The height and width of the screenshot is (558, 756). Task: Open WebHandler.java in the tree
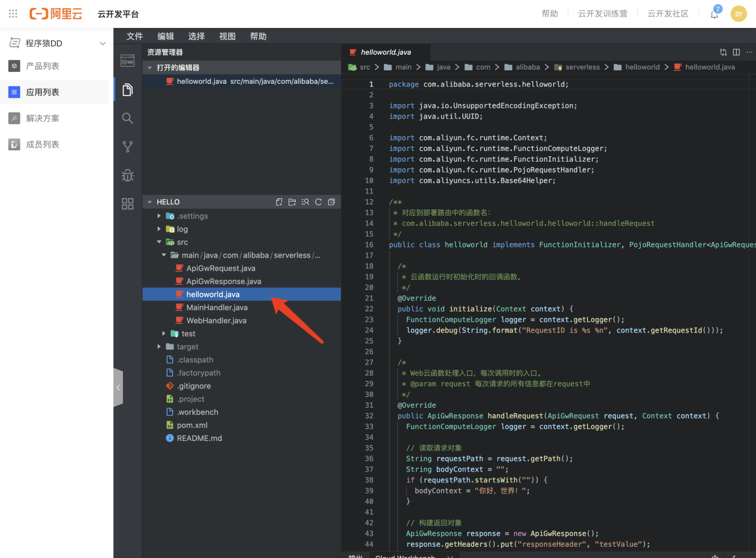pyautogui.click(x=242, y=321)
